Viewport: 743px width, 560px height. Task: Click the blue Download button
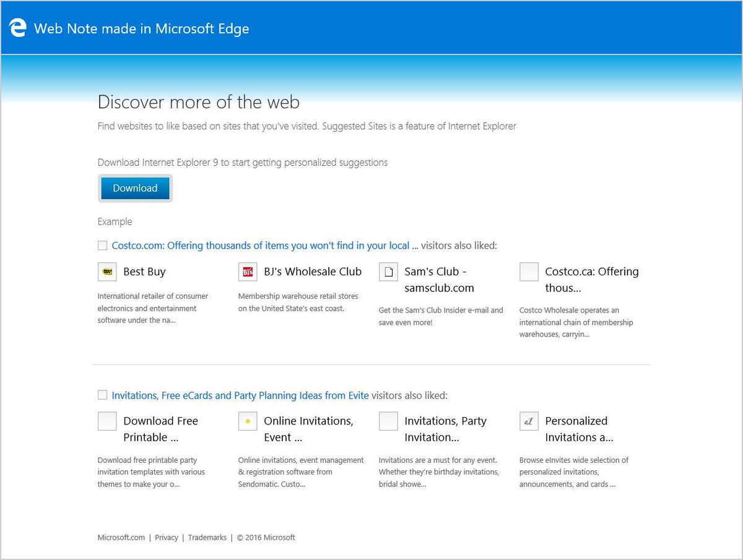(135, 188)
